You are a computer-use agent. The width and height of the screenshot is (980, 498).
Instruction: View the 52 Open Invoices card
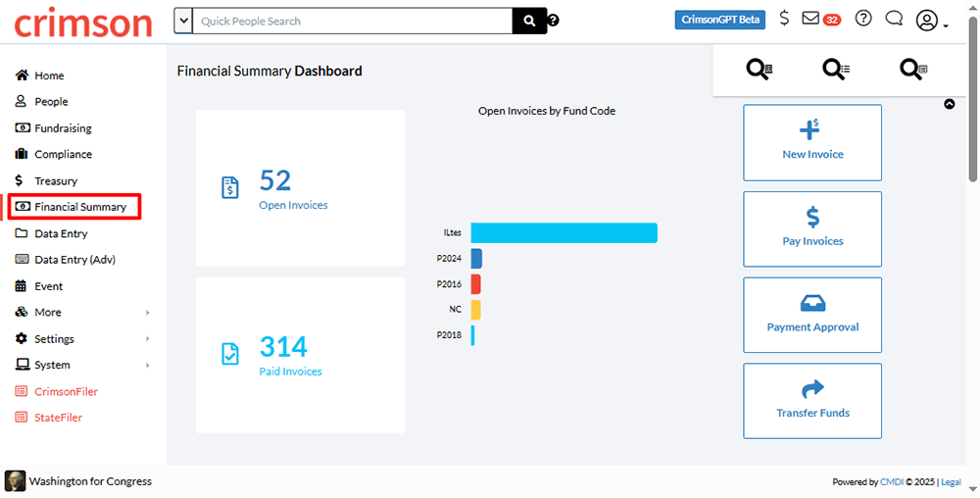tap(300, 188)
